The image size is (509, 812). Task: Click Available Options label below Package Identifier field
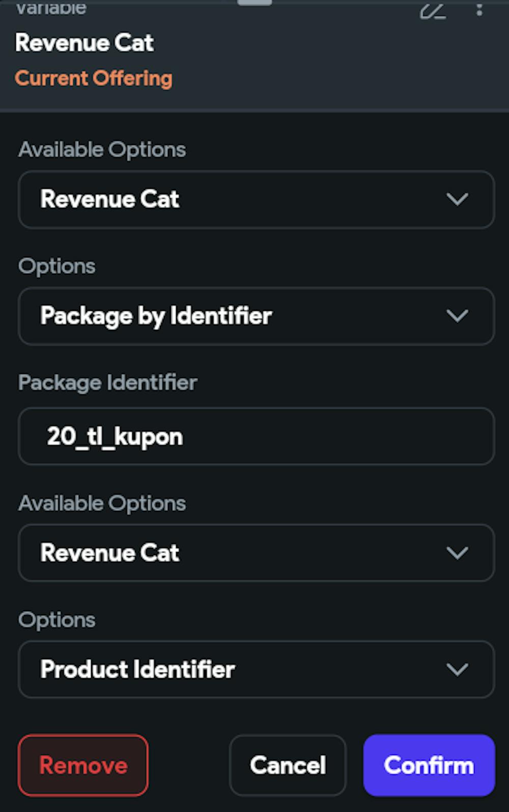(x=102, y=504)
